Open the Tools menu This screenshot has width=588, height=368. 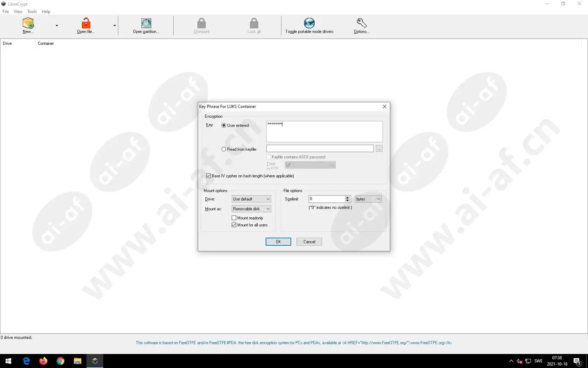click(32, 12)
